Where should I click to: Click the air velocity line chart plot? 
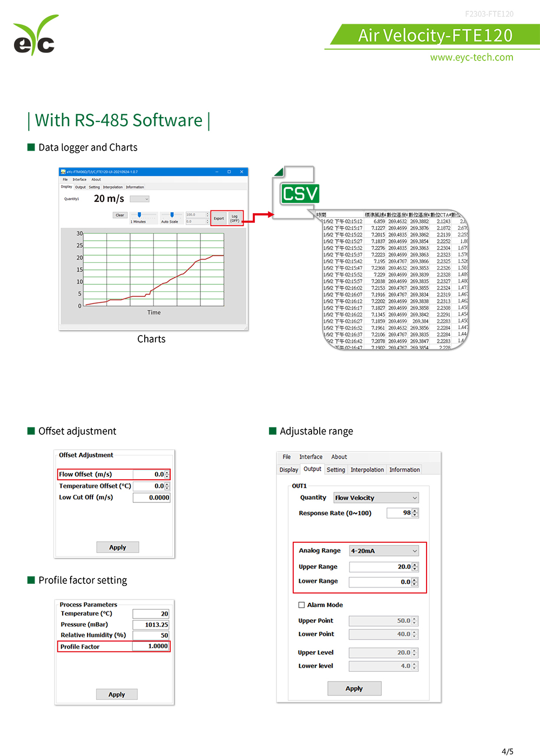click(153, 270)
